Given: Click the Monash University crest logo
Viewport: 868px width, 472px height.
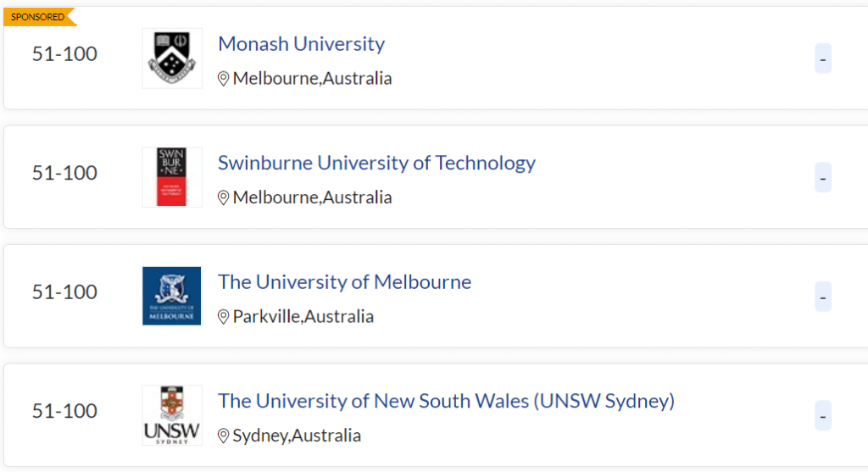Looking at the screenshot, I should click(x=172, y=58).
